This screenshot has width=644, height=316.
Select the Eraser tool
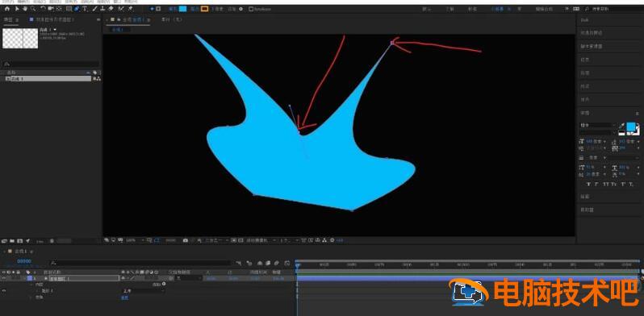111,9
